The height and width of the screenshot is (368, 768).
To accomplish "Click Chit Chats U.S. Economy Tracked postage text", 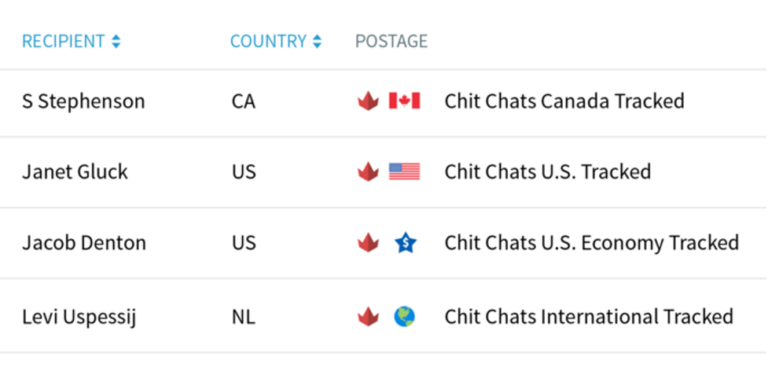I will click(592, 243).
